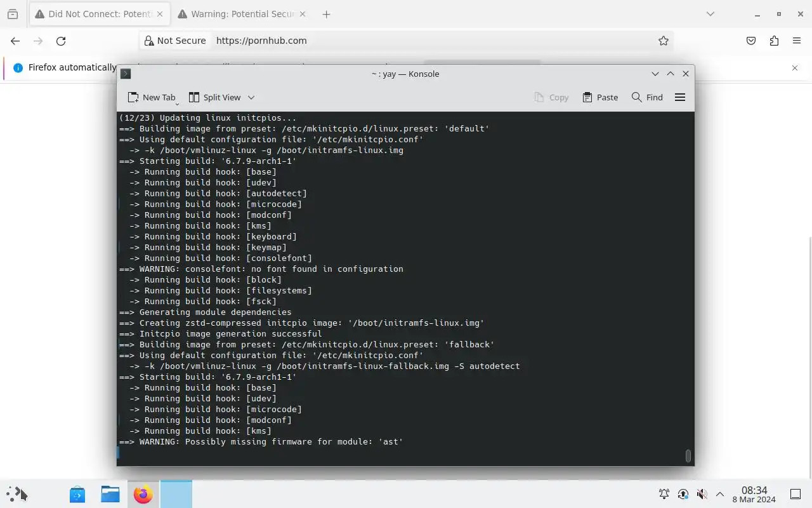List all Firefox tabs with chevron

710,14
